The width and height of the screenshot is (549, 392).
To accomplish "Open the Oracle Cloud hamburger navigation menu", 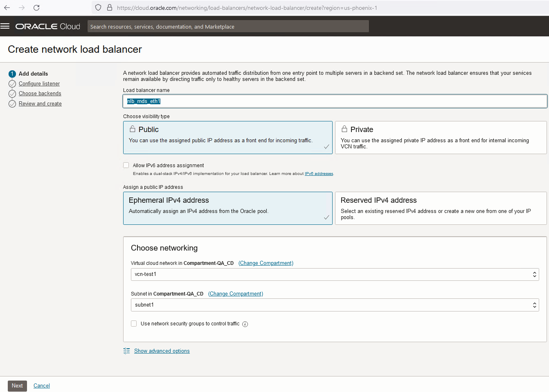I will [5, 26].
